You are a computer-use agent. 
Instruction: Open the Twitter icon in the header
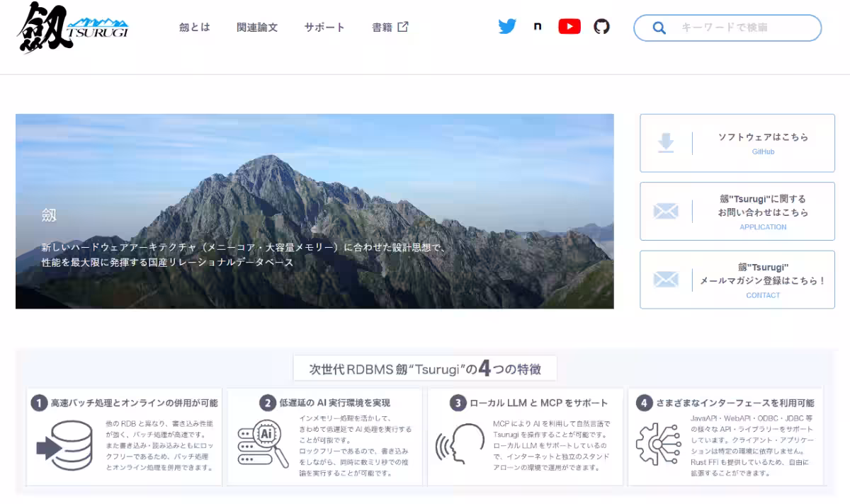point(507,26)
